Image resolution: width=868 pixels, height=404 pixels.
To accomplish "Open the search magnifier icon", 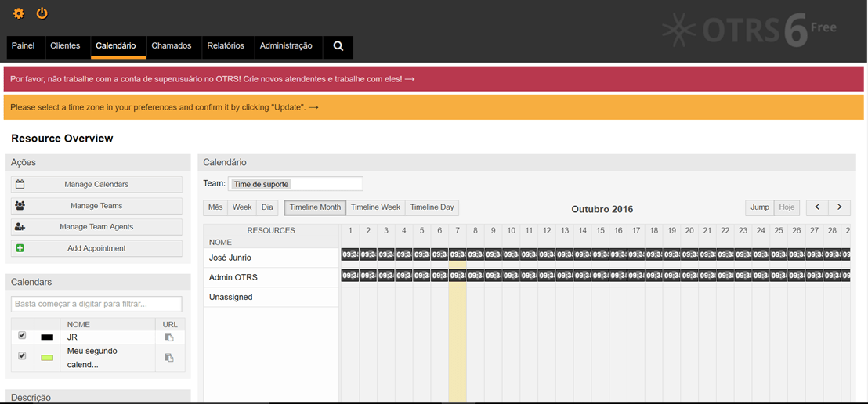I will [x=338, y=46].
